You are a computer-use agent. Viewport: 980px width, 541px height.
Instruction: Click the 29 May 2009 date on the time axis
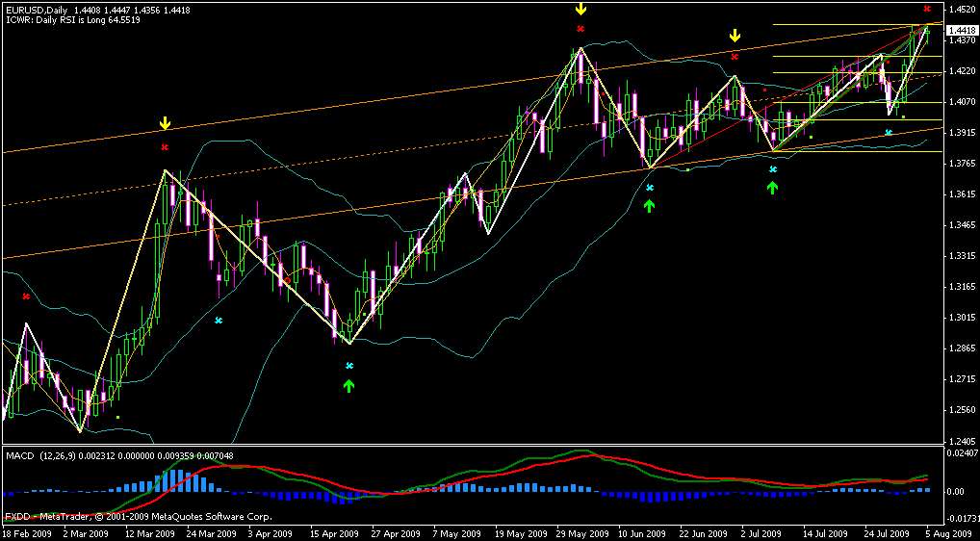click(581, 532)
